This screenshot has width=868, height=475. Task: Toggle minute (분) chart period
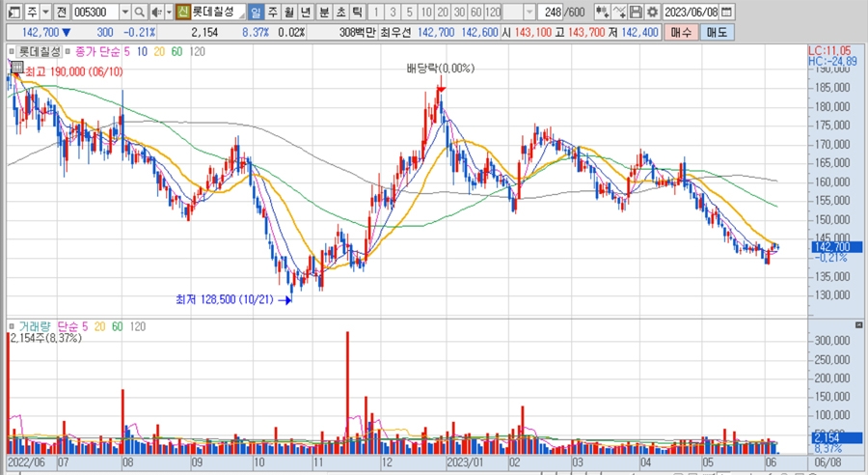coord(323,12)
